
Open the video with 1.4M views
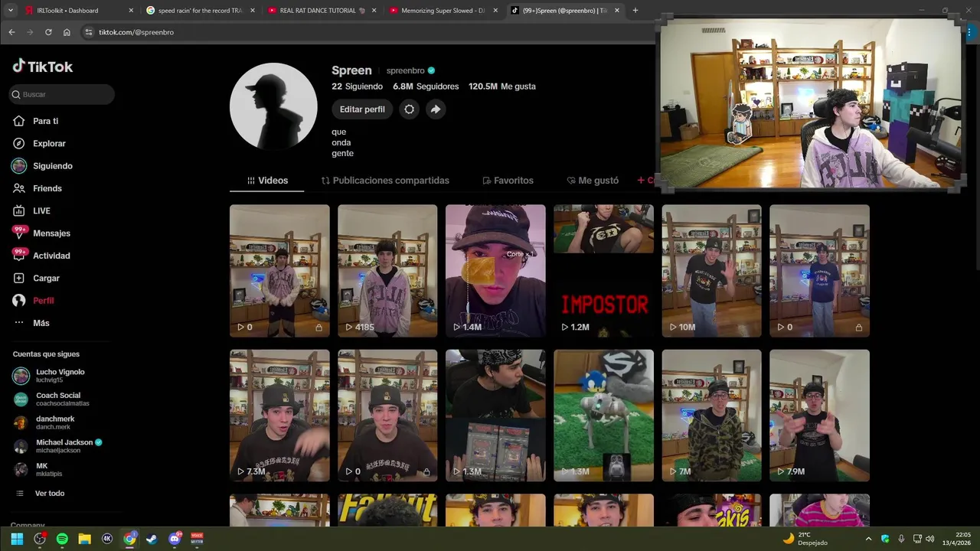click(x=495, y=271)
